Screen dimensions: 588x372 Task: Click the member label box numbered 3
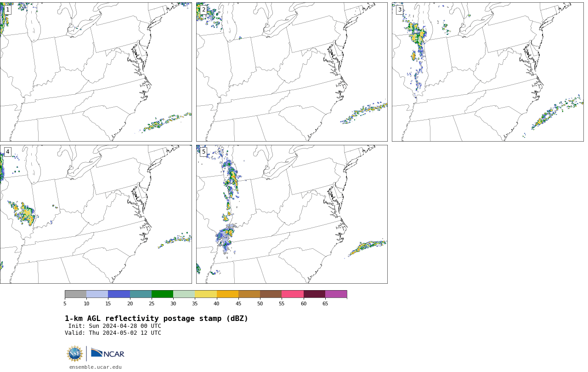tap(400, 10)
